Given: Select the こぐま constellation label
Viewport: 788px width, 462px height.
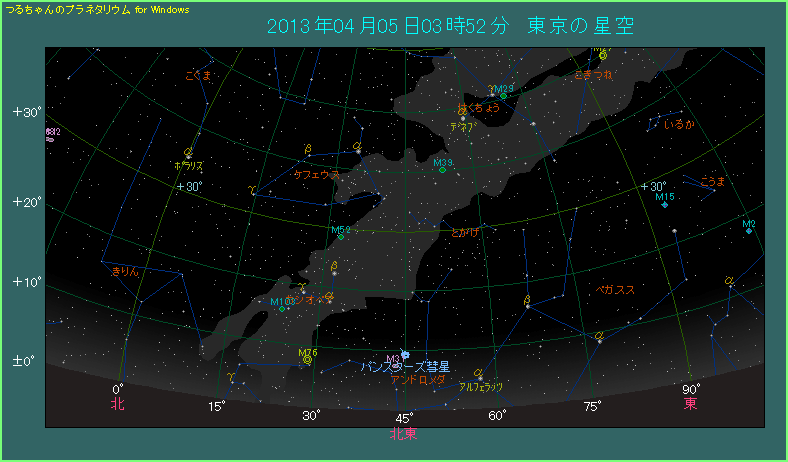Looking at the screenshot, I should [x=198, y=74].
